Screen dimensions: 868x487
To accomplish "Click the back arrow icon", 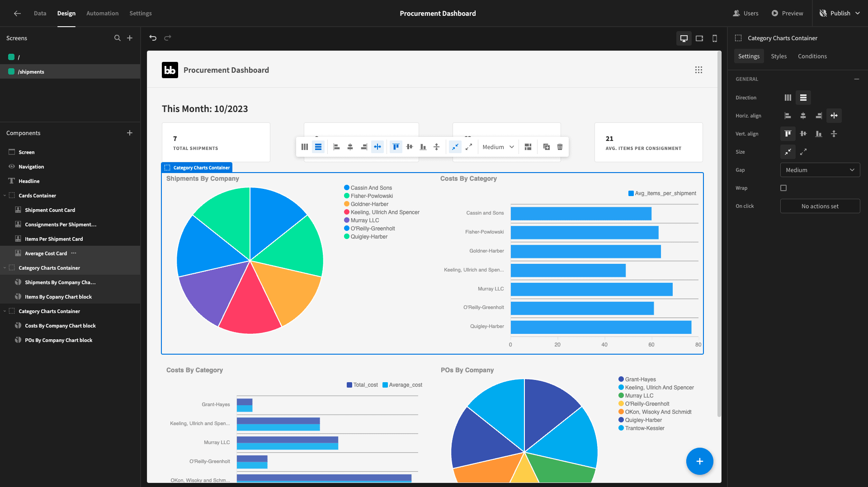I will (17, 14).
